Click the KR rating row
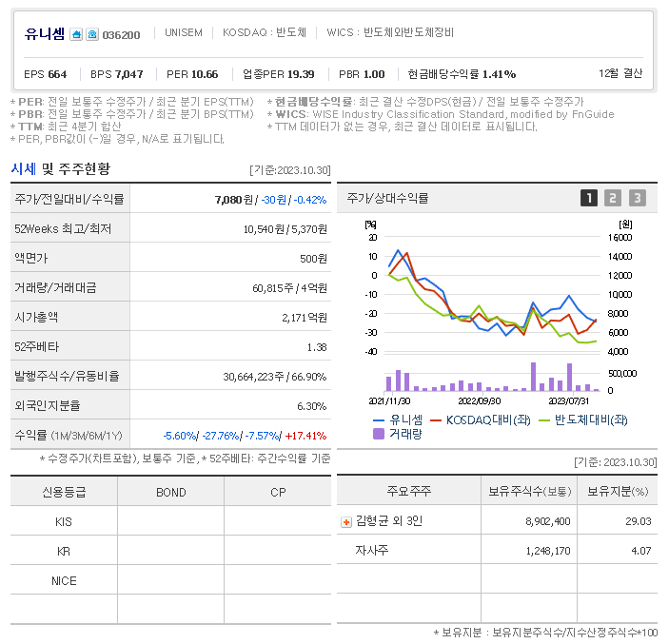This screenshot has width=669, height=644. 170,552
